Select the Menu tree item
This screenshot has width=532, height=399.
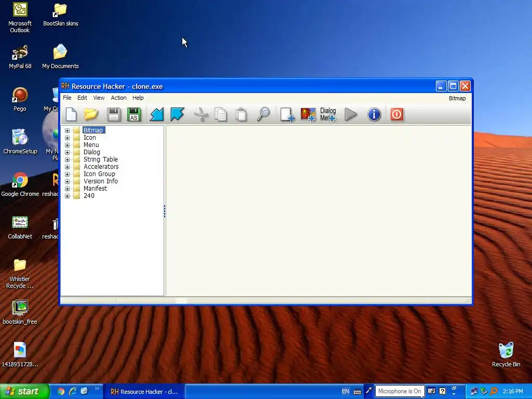click(x=91, y=145)
